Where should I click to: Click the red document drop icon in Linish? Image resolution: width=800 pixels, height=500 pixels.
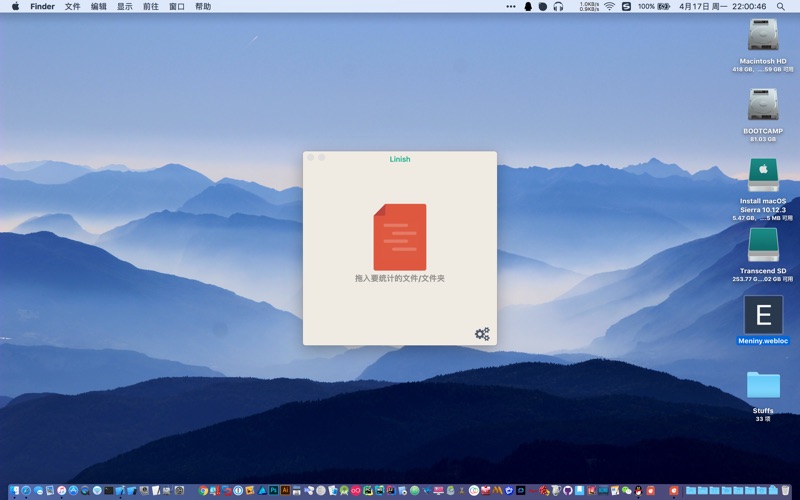click(400, 237)
